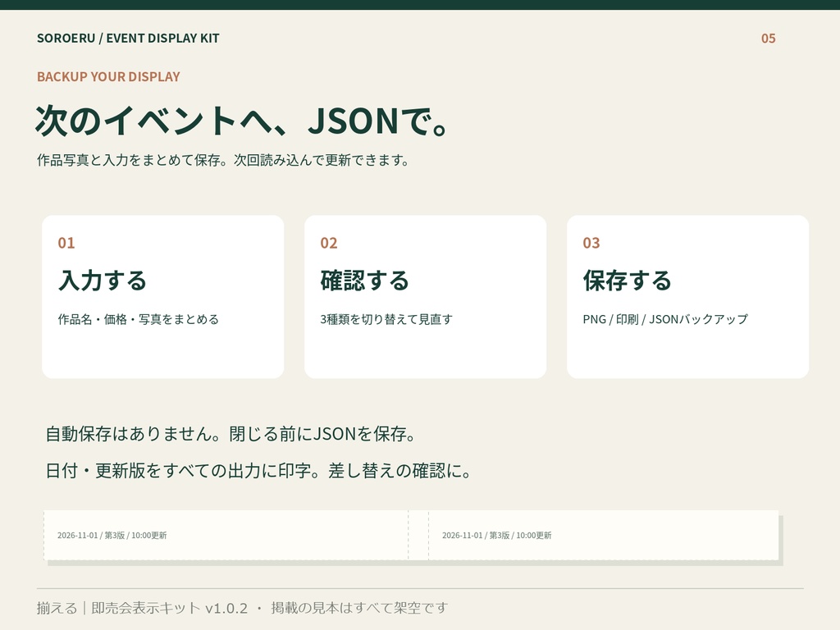Click the text 3種類を切り替えて見直す
The height and width of the screenshot is (630, 840).
coord(386,319)
